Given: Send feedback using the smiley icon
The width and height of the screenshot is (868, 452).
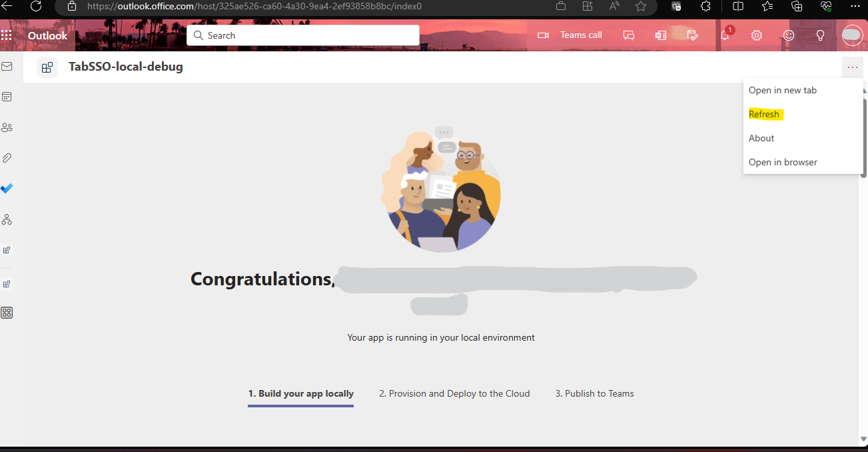Looking at the screenshot, I should pyautogui.click(x=788, y=35).
